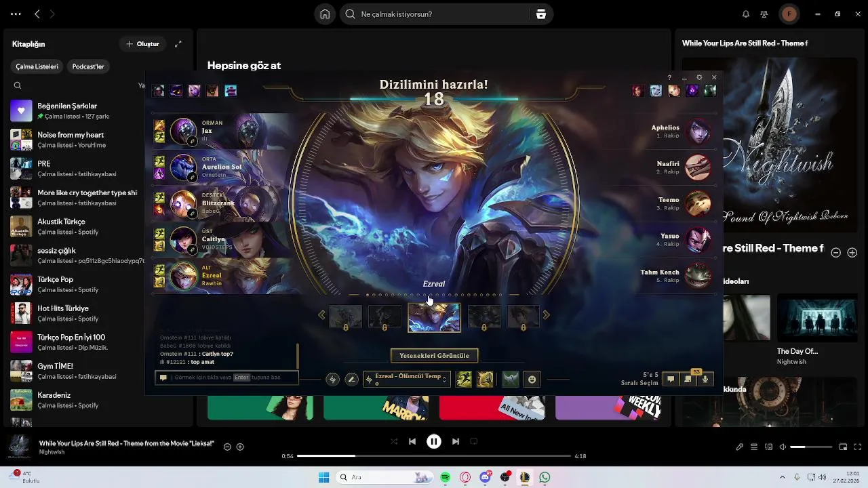Search within the Spotify library

coord(18,85)
